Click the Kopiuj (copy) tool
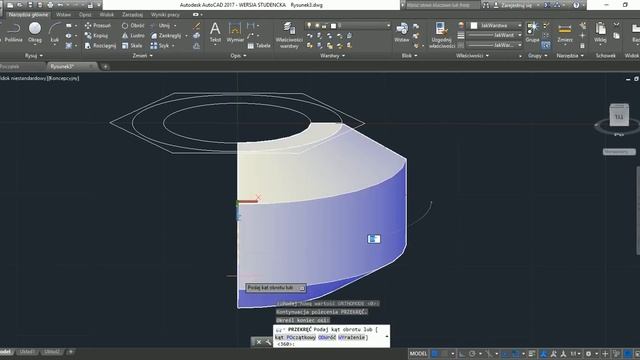This screenshot has height=360, width=640. (x=96, y=36)
